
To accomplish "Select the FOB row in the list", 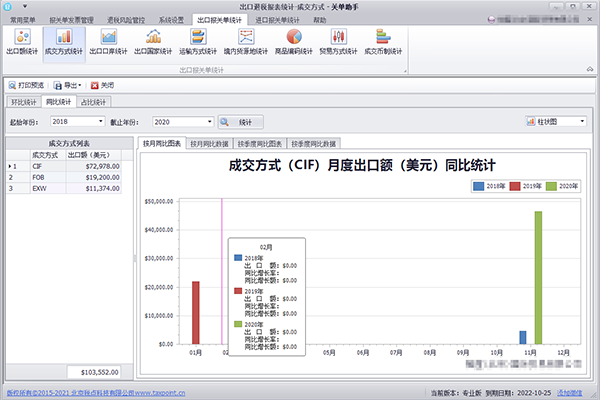I will pos(64,177).
